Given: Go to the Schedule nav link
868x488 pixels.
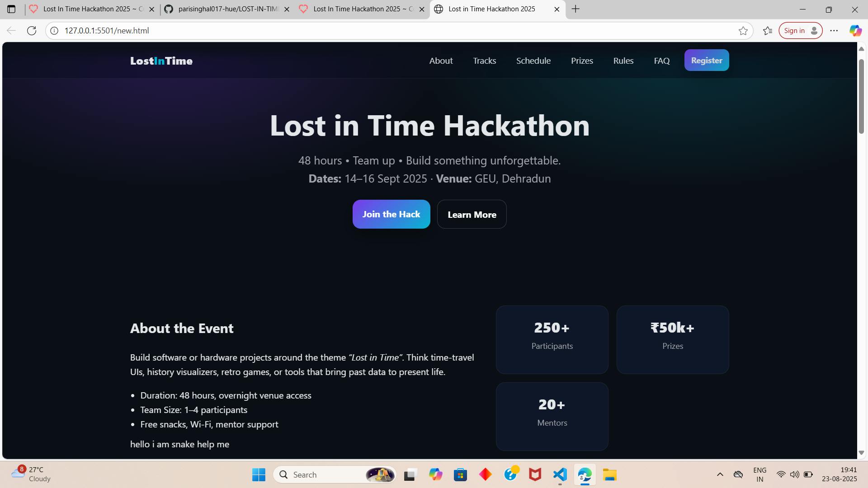Looking at the screenshot, I should coord(533,61).
